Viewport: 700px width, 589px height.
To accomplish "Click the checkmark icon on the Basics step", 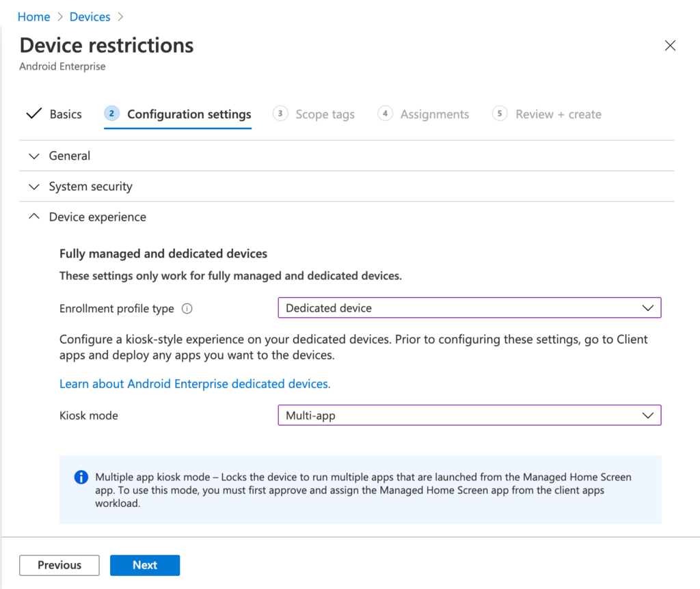I will (x=33, y=113).
